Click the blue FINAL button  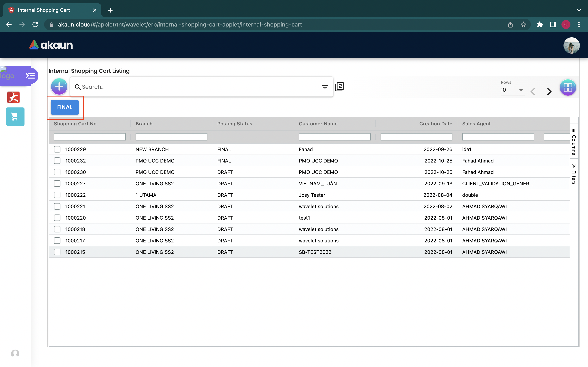[65, 107]
